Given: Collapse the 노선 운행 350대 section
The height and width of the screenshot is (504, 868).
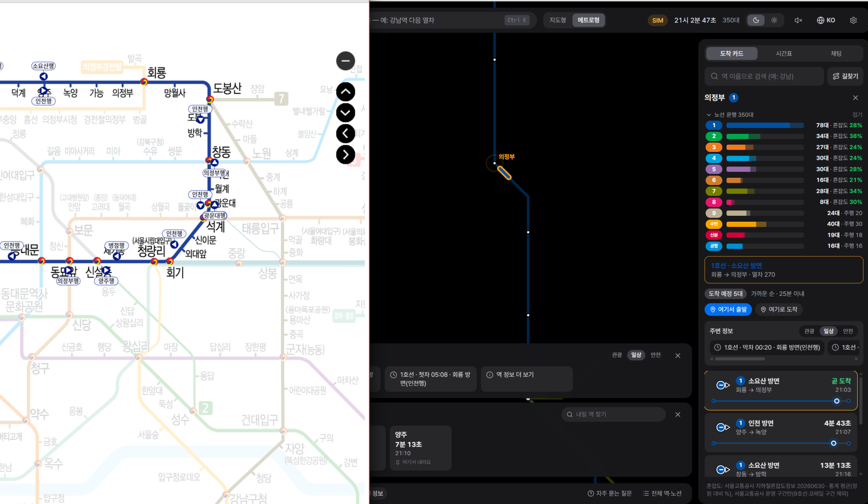Looking at the screenshot, I should (730, 115).
